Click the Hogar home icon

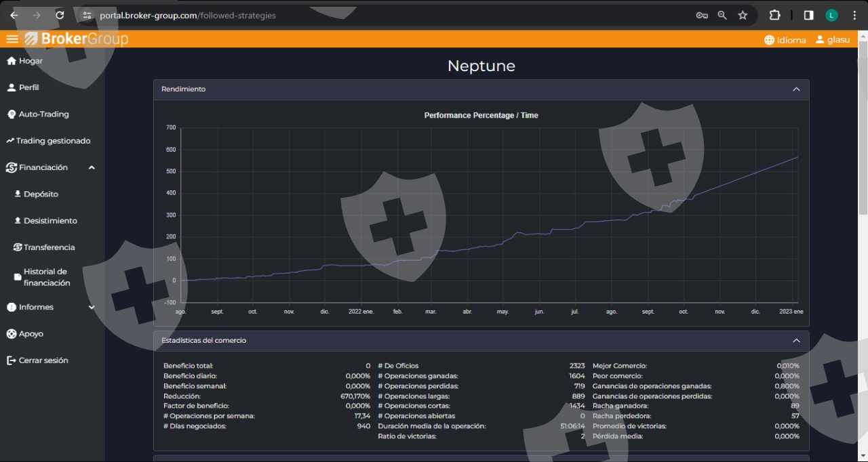pyautogui.click(x=11, y=61)
